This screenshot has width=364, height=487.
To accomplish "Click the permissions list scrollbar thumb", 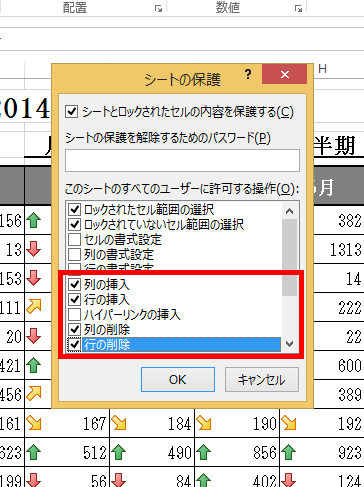I will (x=289, y=257).
